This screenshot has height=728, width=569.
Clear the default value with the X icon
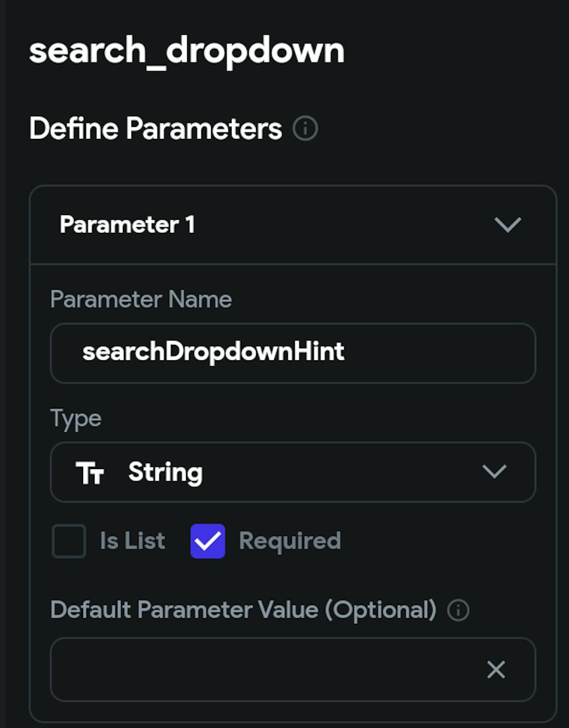pyautogui.click(x=496, y=669)
